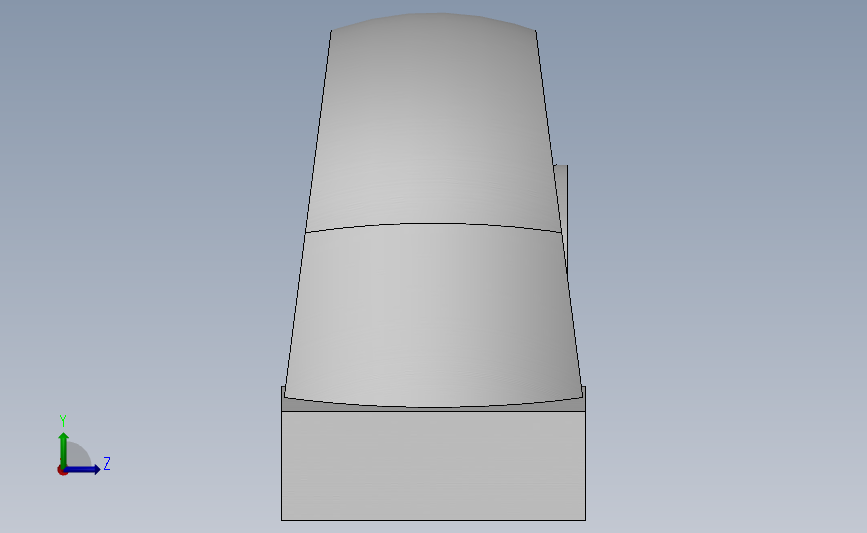Viewport: 867px width, 533px height.
Task: Select the lower tapered face of the model
Action: coord(433,315)
